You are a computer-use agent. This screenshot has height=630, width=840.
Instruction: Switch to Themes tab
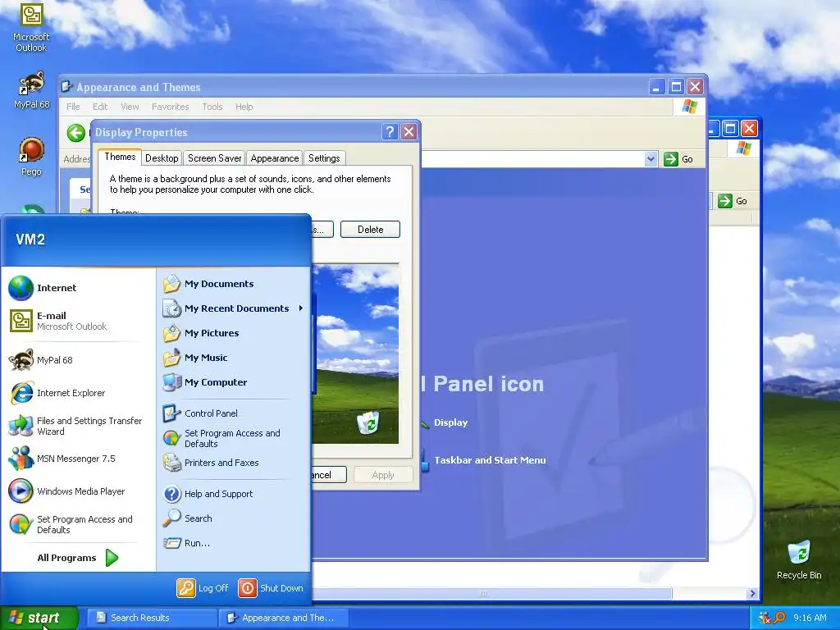click(x=120, y=157)
